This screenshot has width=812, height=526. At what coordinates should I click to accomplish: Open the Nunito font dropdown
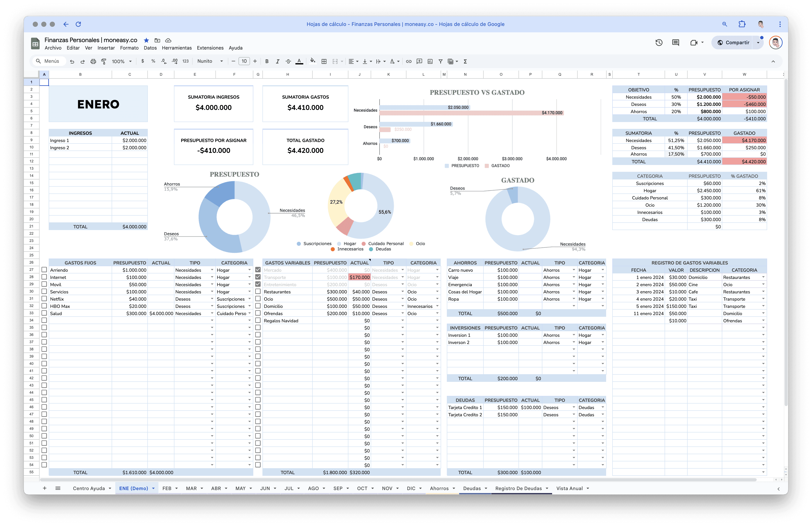[210, 61]
